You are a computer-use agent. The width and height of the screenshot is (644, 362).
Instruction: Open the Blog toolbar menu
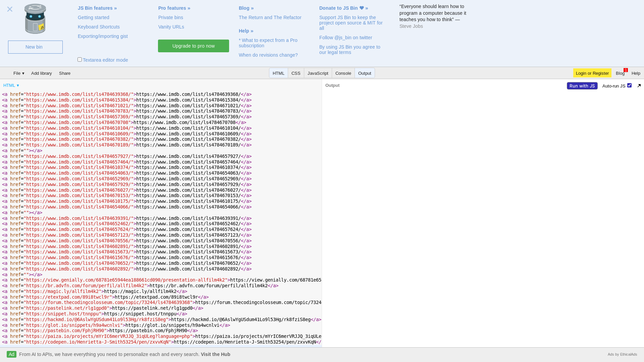pos(620,73)
